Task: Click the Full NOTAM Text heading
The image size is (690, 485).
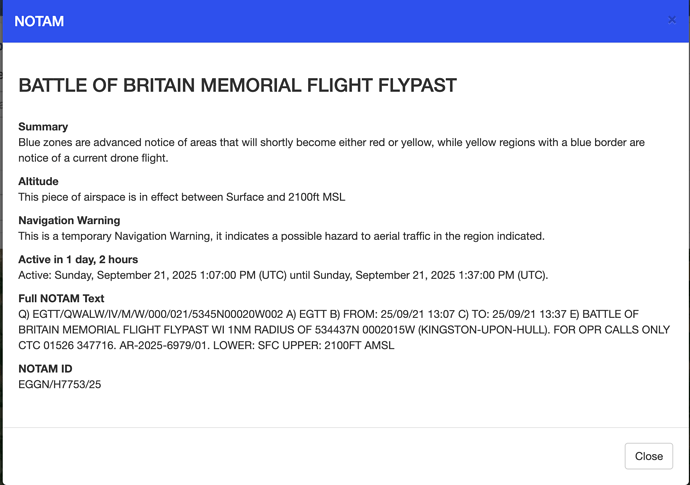Action: pos(61,298)
